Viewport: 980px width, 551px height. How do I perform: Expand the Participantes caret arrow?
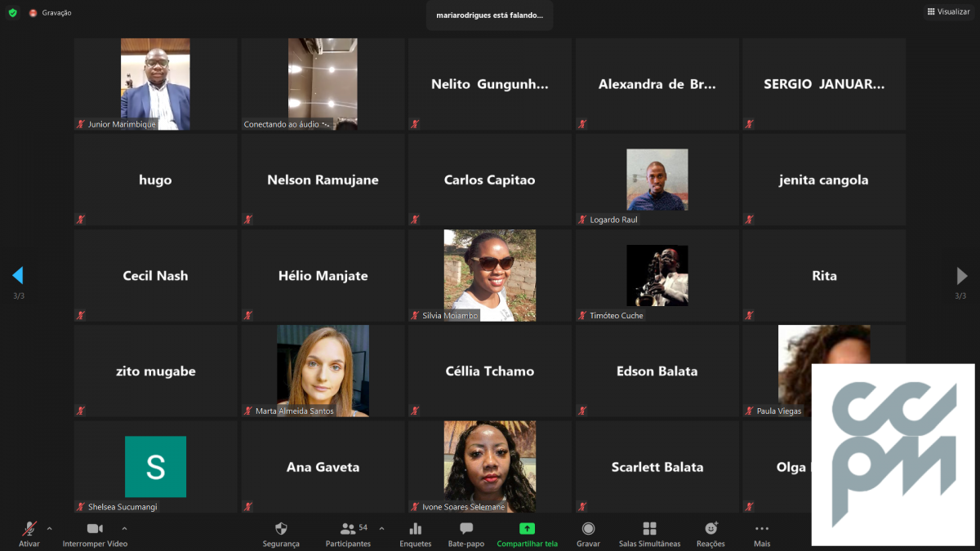[381, 528]
